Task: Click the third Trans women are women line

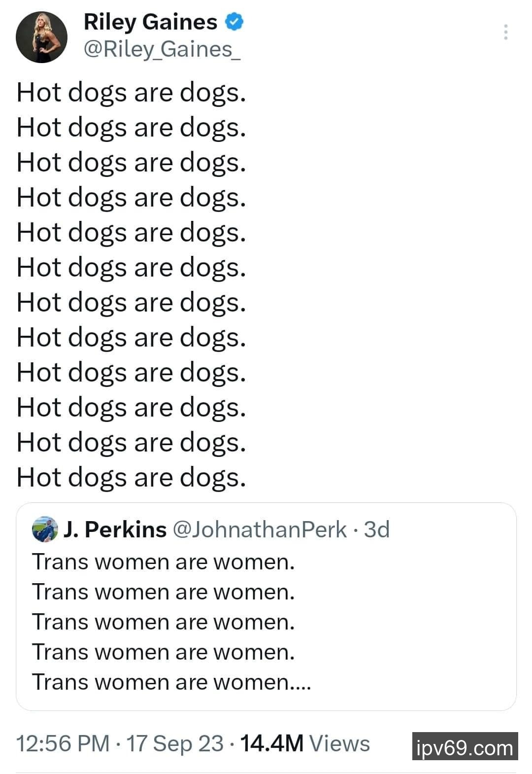Action: pos(163,622)
